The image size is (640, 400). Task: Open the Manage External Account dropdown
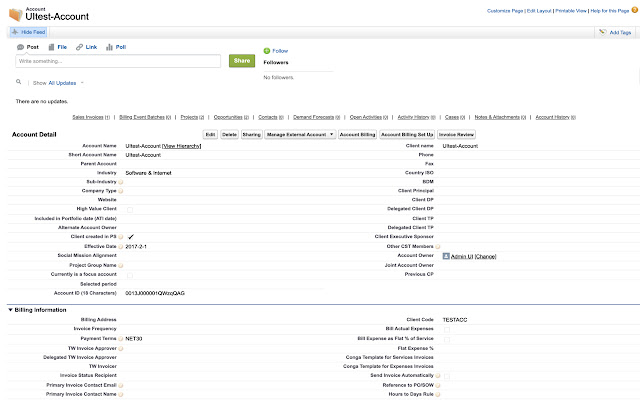(x=301, y=133)
